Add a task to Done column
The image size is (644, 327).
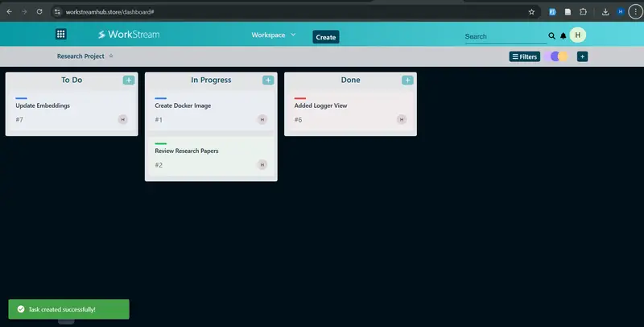407,80
